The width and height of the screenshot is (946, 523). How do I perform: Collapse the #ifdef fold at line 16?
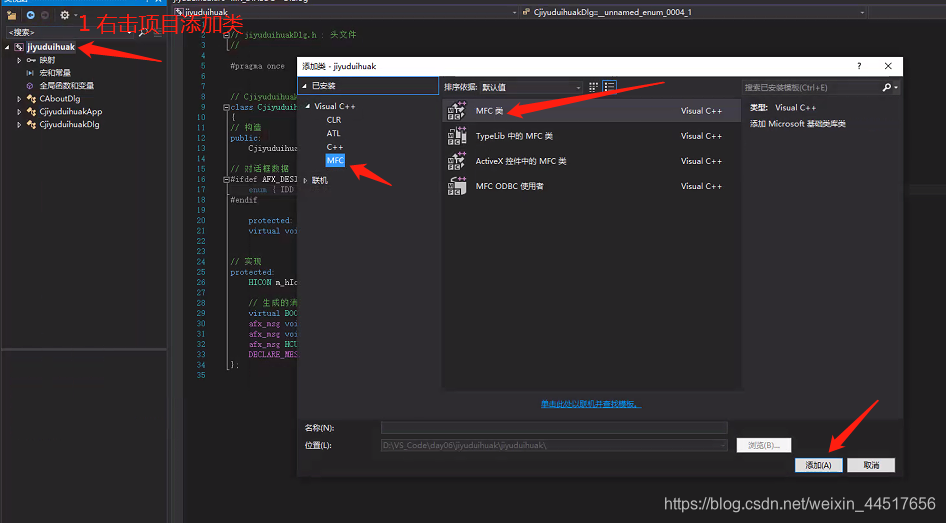click(x=226, y=180)
